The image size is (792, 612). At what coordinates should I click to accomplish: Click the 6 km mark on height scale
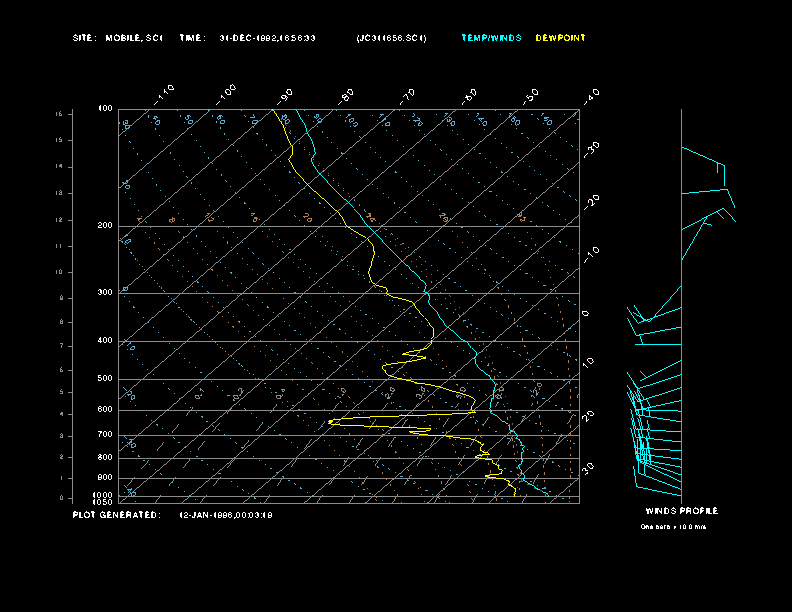62,370
